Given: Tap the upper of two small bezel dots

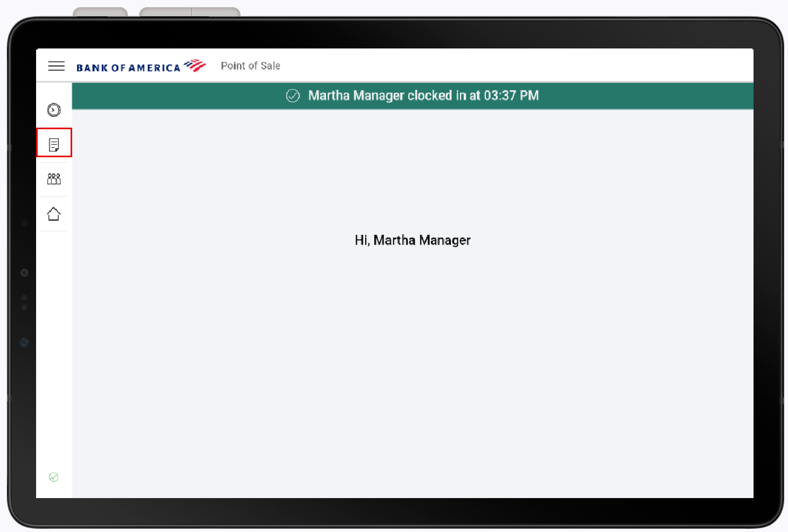Looking at the screenshot, I should [24, 297].
